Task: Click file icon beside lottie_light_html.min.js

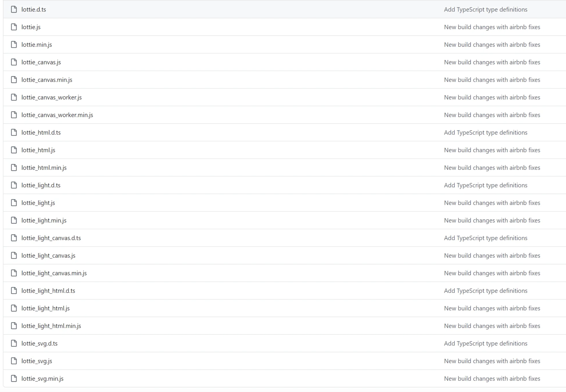Action: [14, 326]
